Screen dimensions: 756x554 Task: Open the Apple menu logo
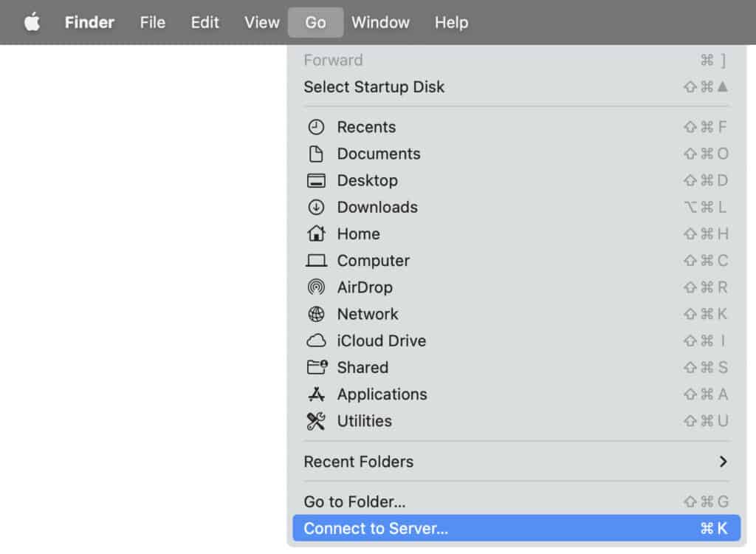[32, 22]
